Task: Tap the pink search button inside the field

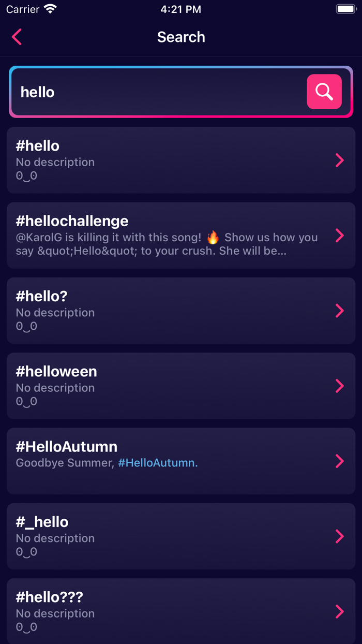Action: click(324, 92)
